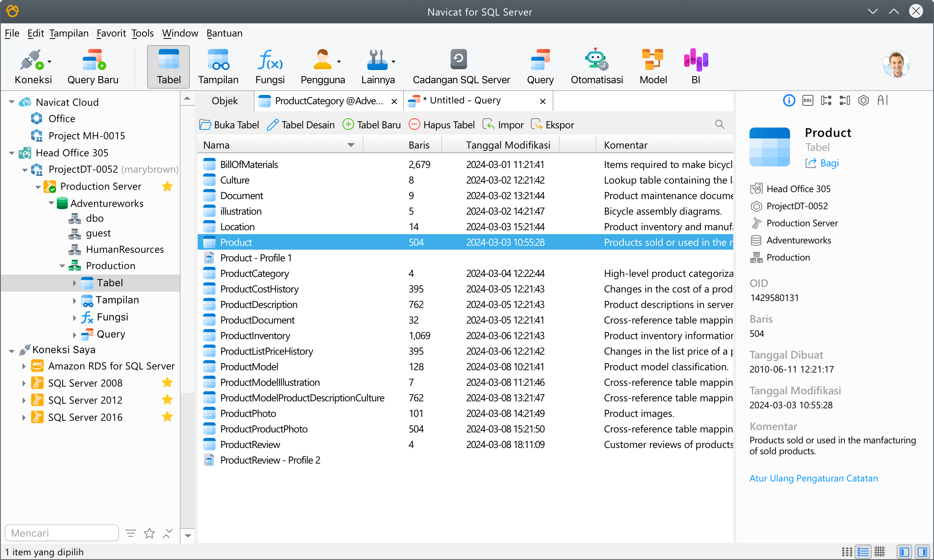Switch to the Objek tab
934x560 pixels.
tap(225, 101)
